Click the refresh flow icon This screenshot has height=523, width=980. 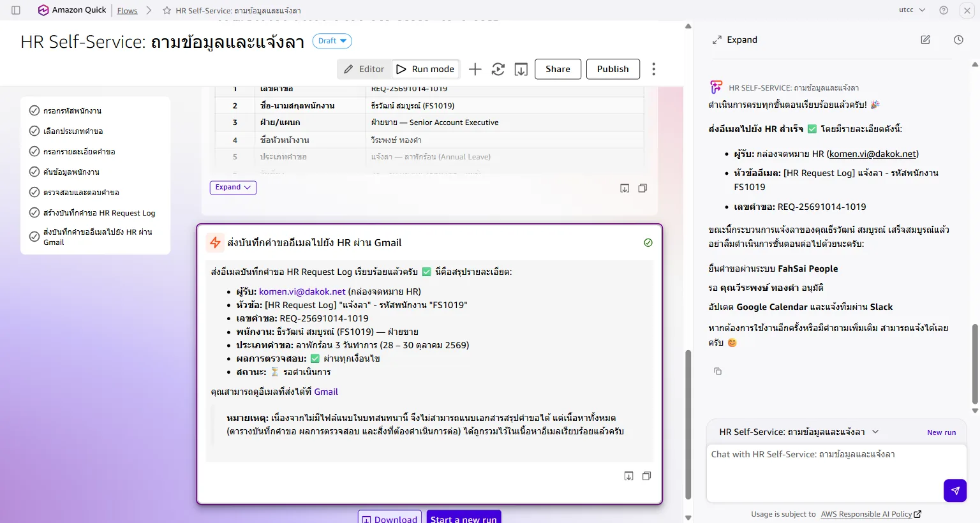pos(498,69)
